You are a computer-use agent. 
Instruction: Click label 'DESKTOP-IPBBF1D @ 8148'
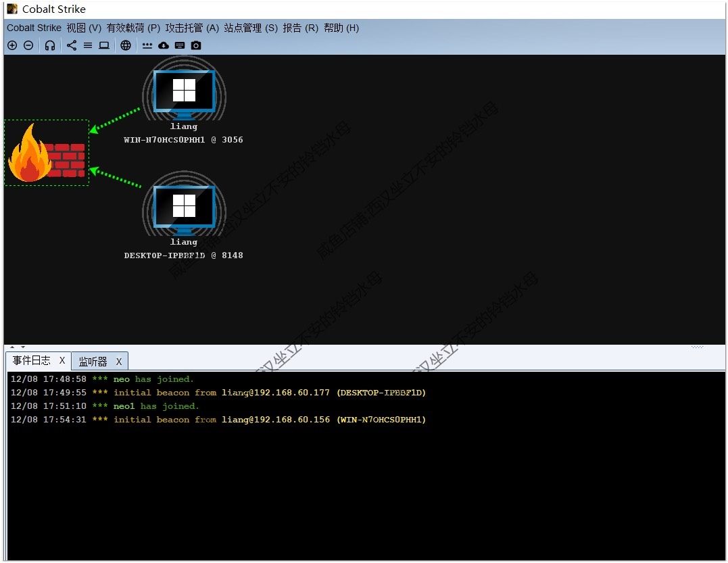183,255
